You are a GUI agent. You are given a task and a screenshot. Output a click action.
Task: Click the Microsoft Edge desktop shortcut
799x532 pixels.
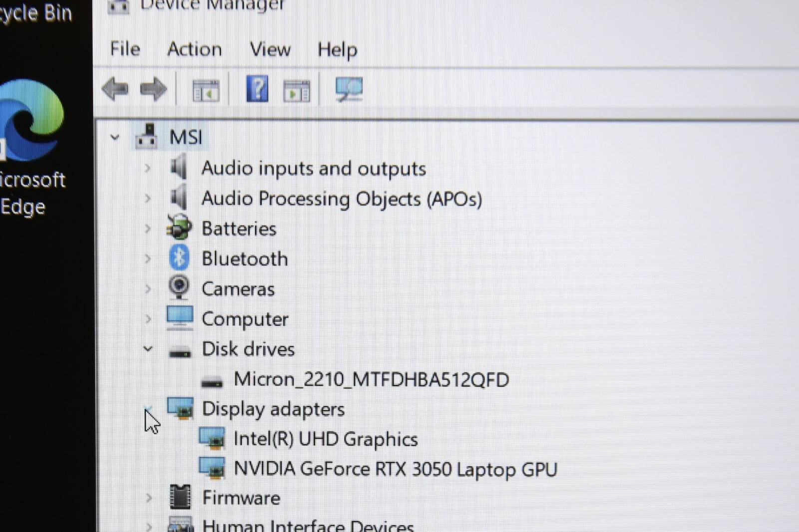point(31,147)
